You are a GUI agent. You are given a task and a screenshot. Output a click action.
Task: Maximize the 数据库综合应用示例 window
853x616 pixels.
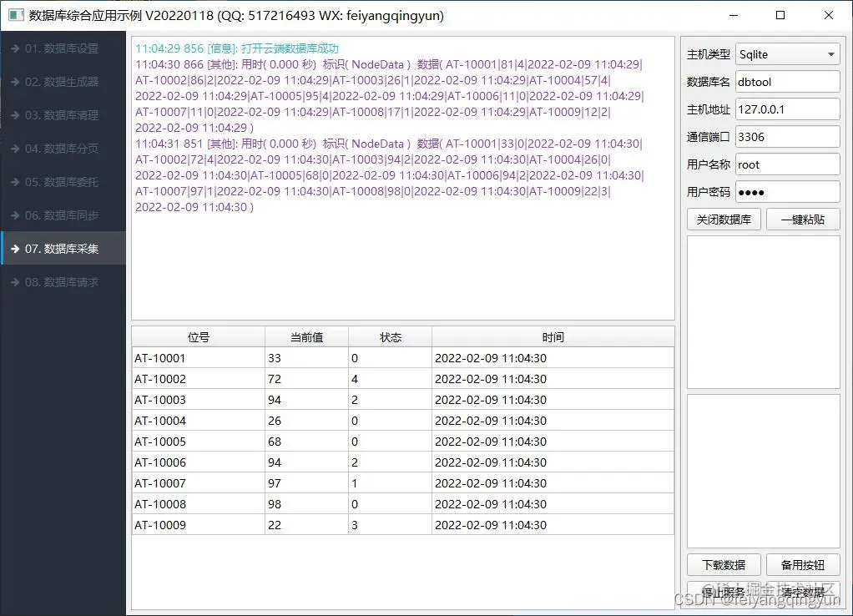[780, 15]
